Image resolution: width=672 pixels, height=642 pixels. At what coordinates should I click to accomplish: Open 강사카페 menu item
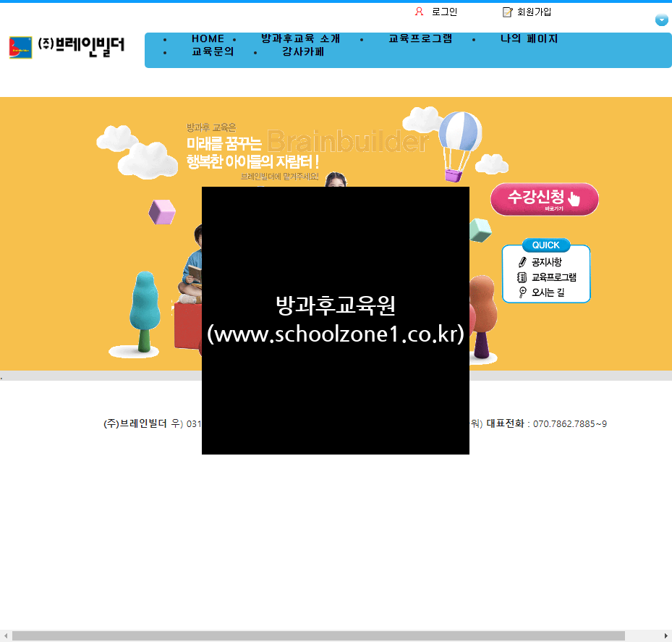click(x=302, y=52)
